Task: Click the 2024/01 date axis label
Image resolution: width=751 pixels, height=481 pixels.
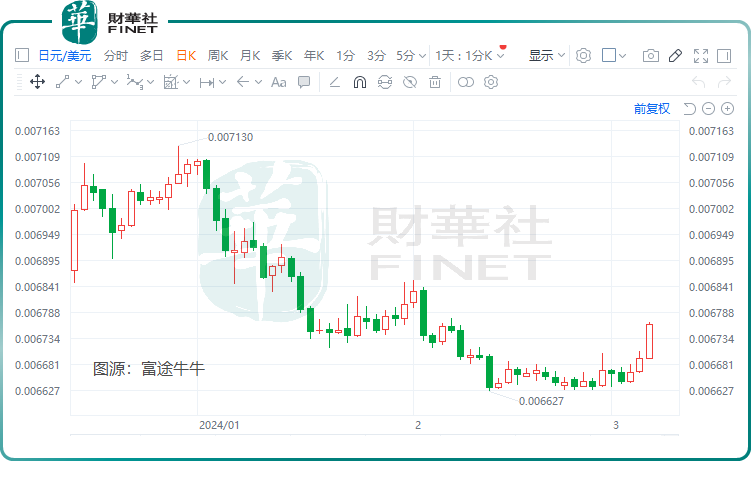Action: coord(219,425)
